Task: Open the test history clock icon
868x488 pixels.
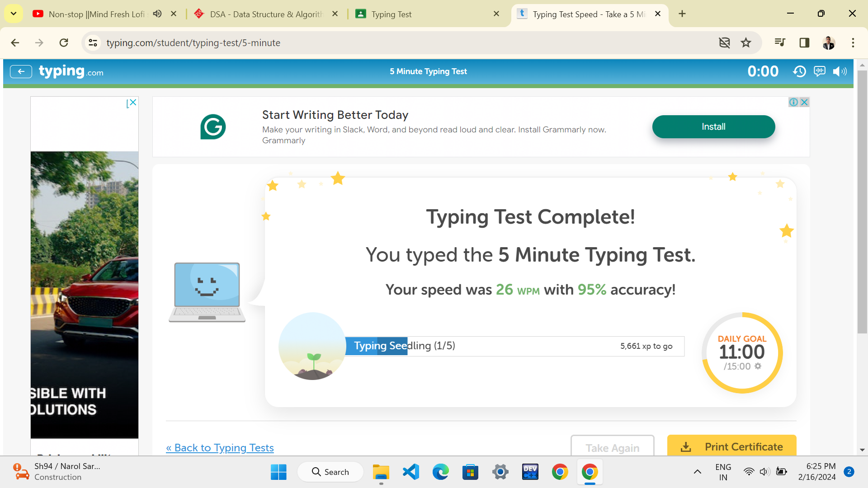Action: 799,71
